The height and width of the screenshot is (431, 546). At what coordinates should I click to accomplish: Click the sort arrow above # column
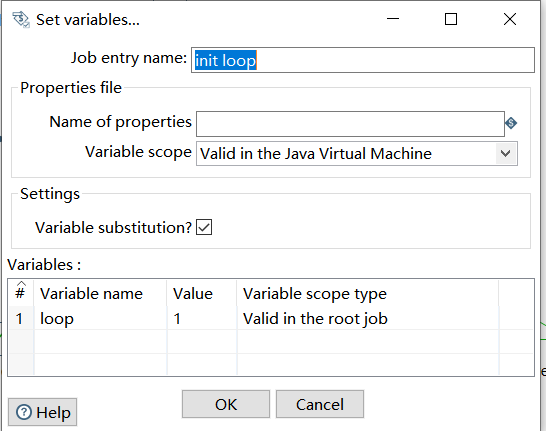click(x=21, y=283)
